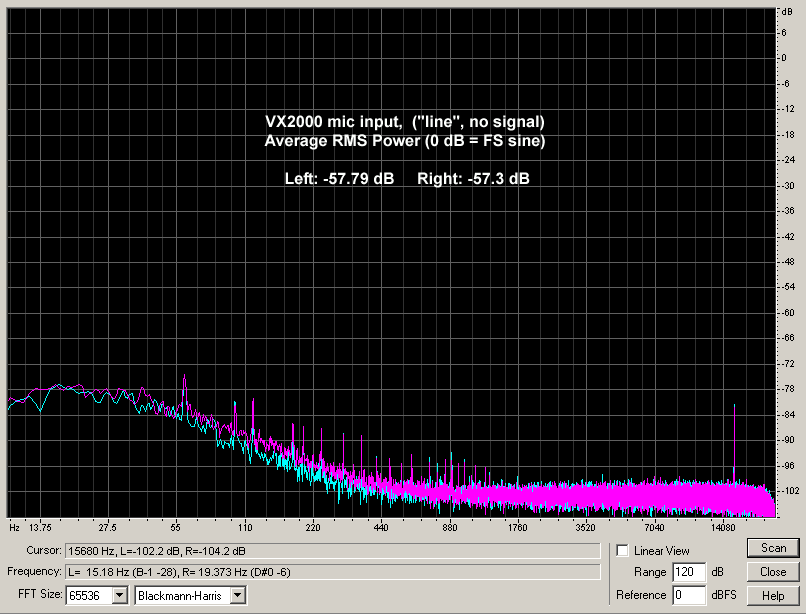
Task: Click the -90 dB scale label
Action: (787, 440)
